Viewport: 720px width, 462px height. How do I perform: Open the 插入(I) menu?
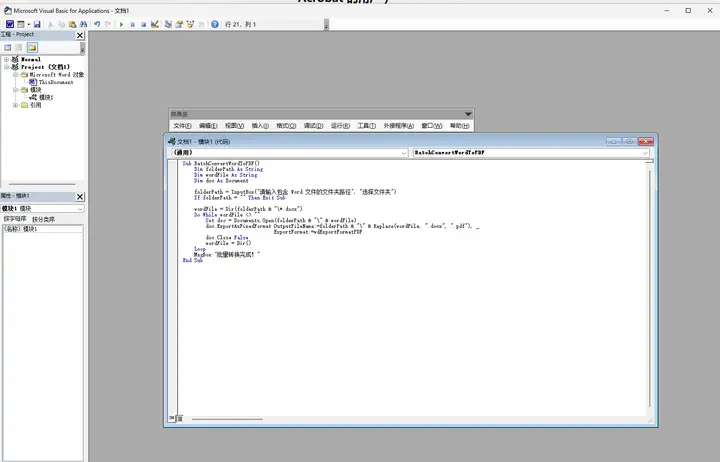coord(260,126)
